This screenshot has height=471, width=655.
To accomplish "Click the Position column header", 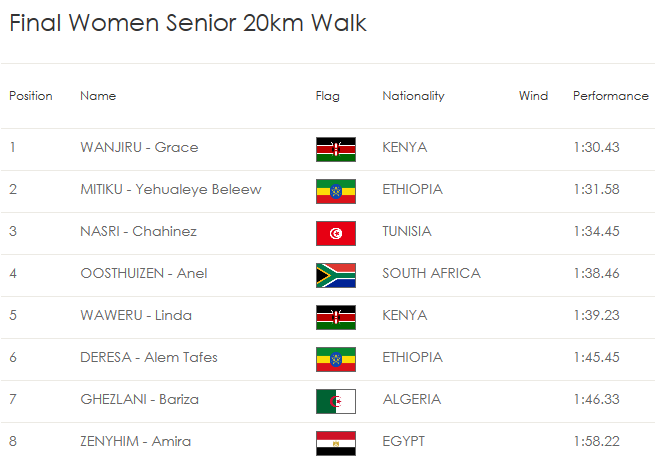I will 31,96.
